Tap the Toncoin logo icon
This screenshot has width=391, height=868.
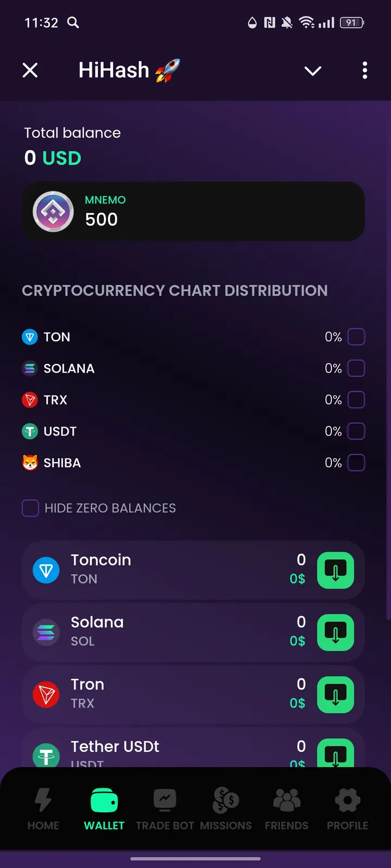46,570
